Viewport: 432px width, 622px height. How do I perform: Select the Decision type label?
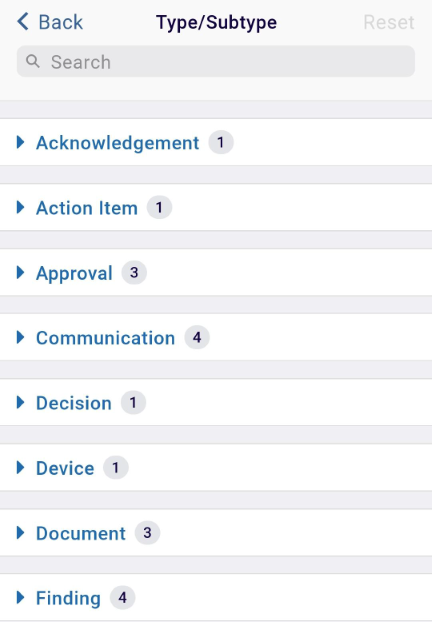pos(74,403)
